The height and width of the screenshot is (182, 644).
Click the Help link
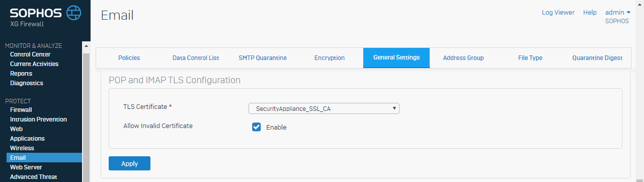[x=590, y=12]
